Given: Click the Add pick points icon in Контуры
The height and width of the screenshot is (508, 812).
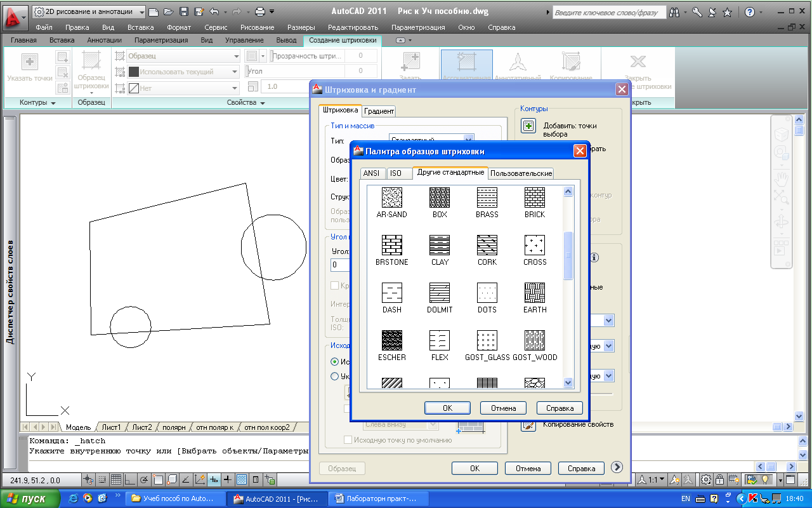Looking at the screenshot, I should click(x=528, y=126).
